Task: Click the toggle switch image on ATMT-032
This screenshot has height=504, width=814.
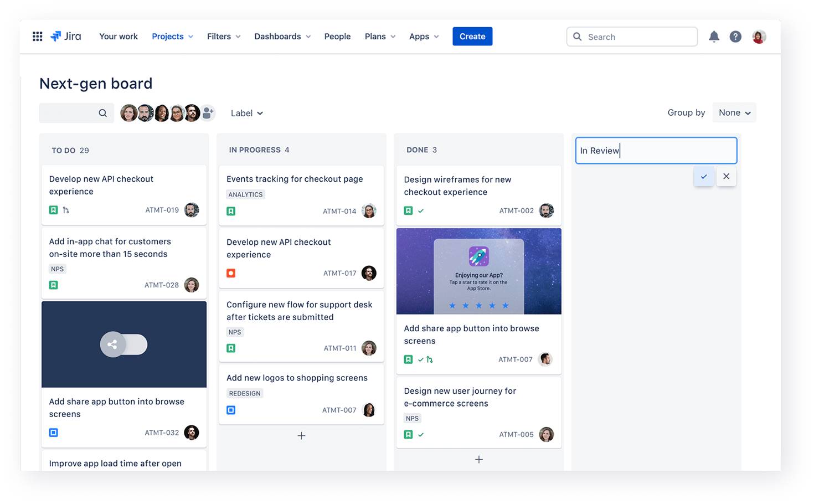Action: tap(123, 344)
